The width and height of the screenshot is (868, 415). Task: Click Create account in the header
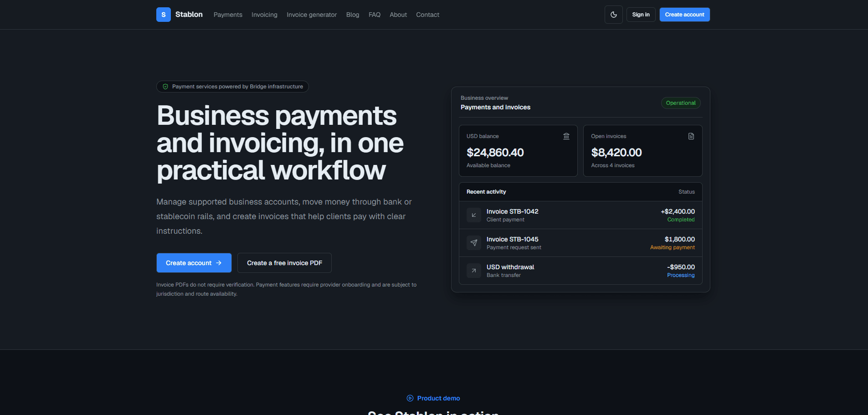point(685,15)
